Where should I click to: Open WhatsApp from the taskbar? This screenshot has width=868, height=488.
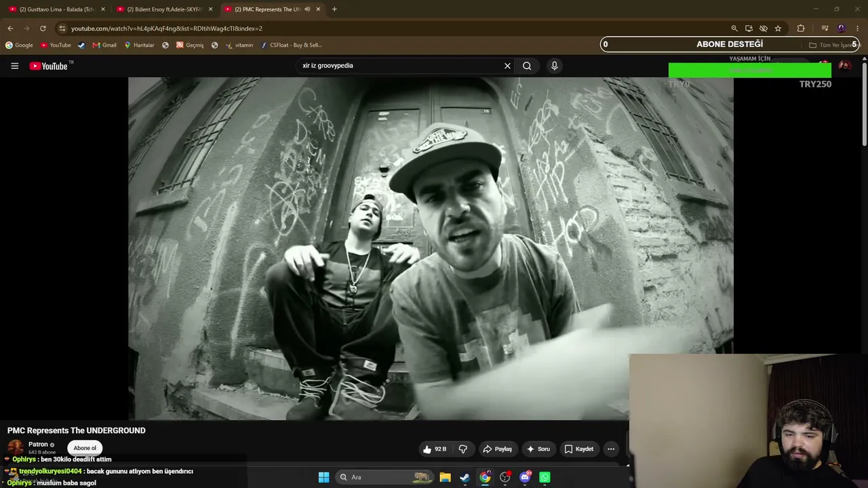click(545, 477)
